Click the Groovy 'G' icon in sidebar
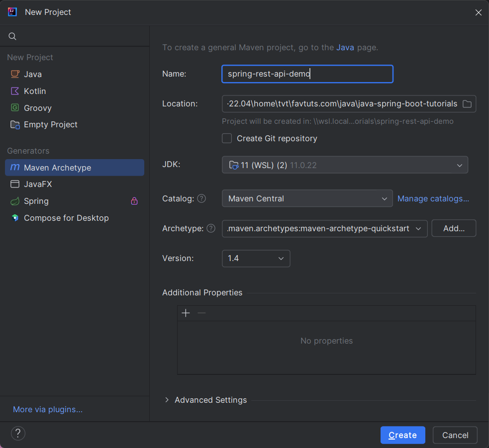Screen dimensions: 489x448 [15, 107]
